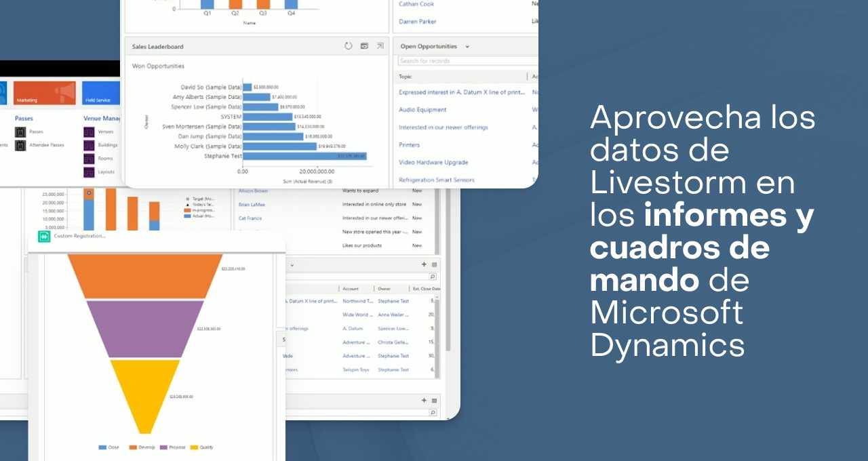Viewport: 868px width, 461px height.
Task: Expand the Sales Leaderboard chart with the arrow icon
Action: 380,46
